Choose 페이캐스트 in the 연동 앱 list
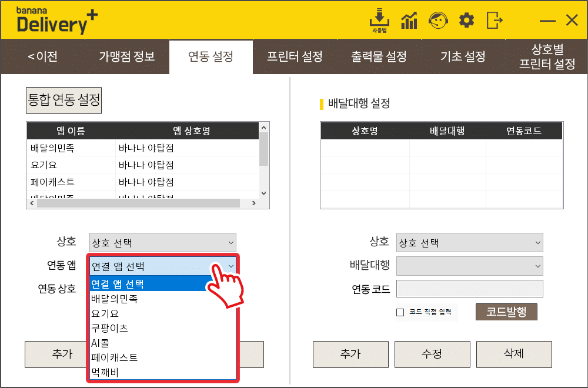588x388 pixels. click(163, 357)
